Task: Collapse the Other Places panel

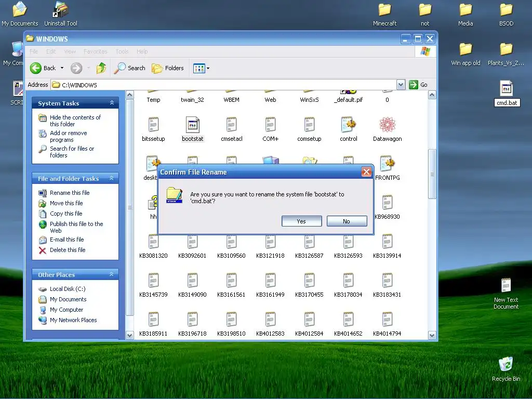Action: [111, 274]
